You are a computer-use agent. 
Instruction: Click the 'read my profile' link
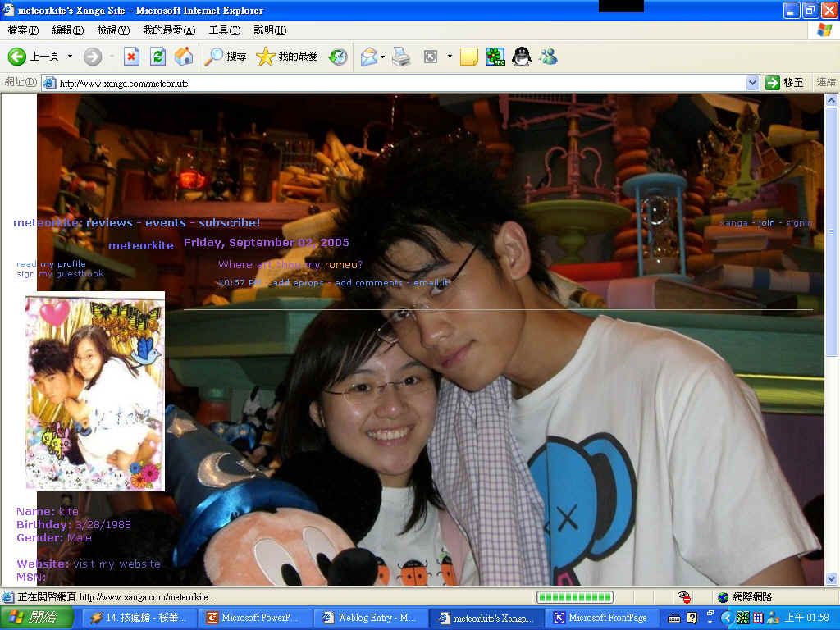(51, 263)
